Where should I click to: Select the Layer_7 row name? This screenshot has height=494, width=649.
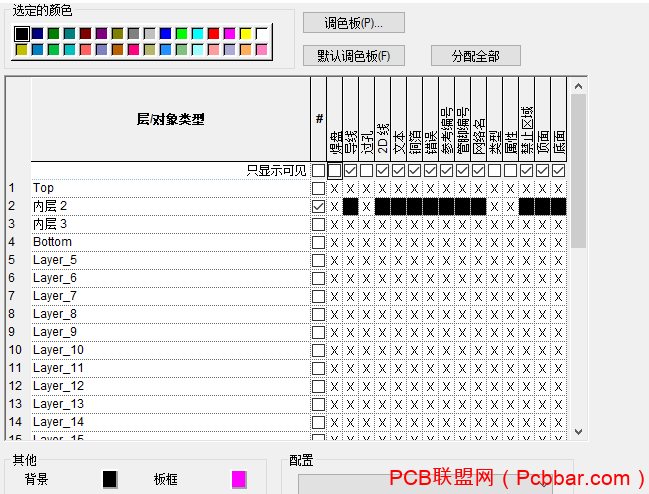pos(55,296)
